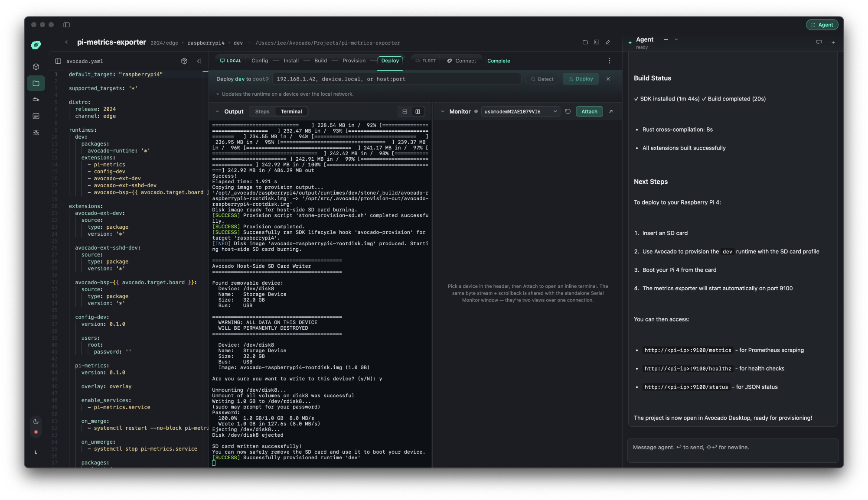
Task: Click the package cube icon in the editor header
Action: coord(184,61)
